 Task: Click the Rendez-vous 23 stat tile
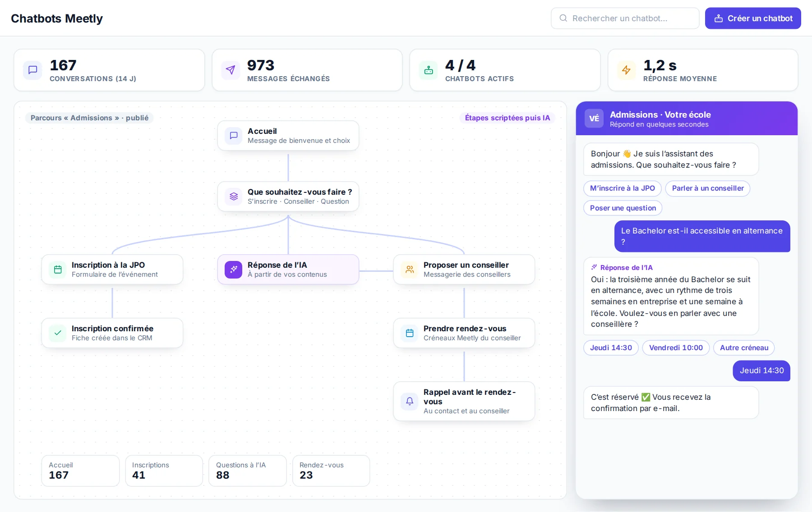click(331, 471)
